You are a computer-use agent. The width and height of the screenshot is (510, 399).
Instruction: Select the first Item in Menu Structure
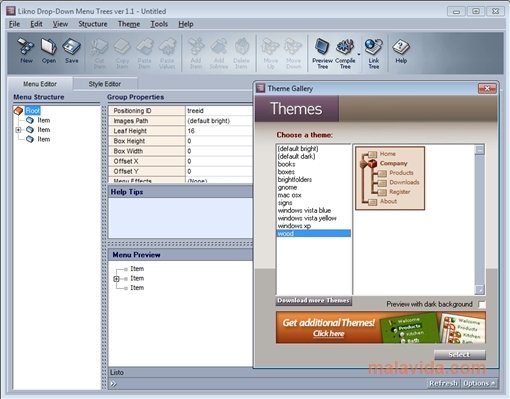tap(44, 120)
